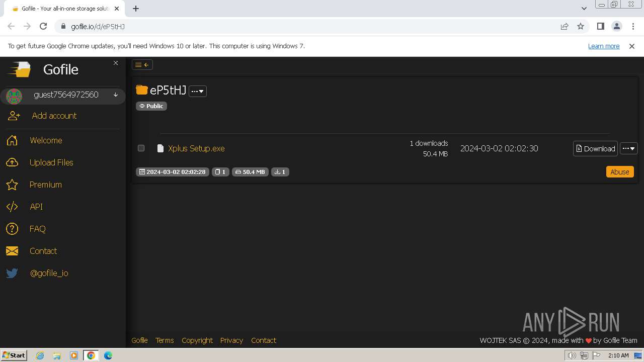Click the 2024-03-02 02:02:28 date badge
The image size is (644, 362).
(173, 172)
